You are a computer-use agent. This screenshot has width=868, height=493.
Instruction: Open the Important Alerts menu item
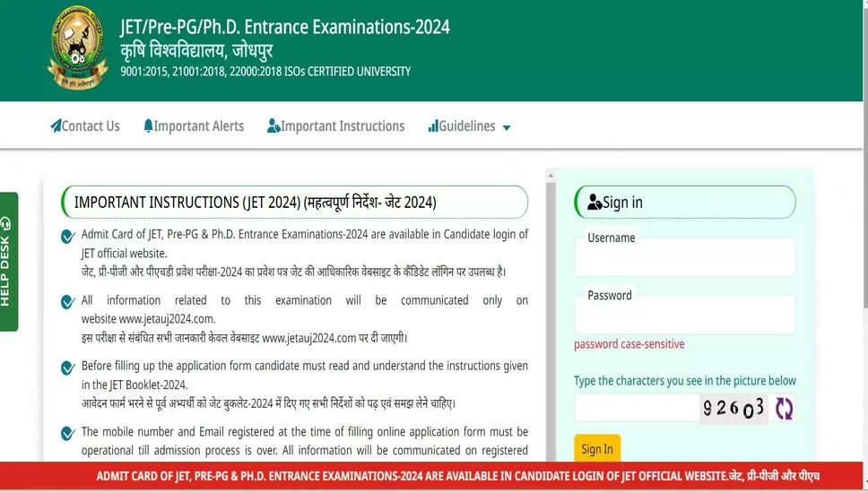coord(198,126)
